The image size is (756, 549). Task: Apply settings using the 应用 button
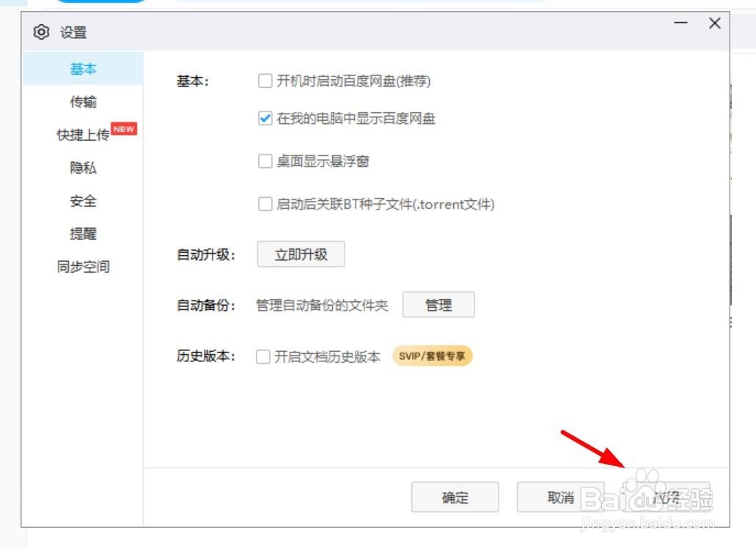coord(664,497)
